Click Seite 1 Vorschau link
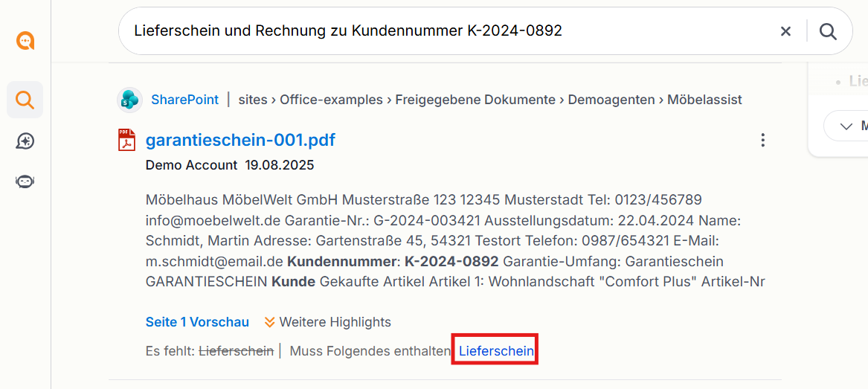This screenshot has width=868, height=389. pos(197,322)
